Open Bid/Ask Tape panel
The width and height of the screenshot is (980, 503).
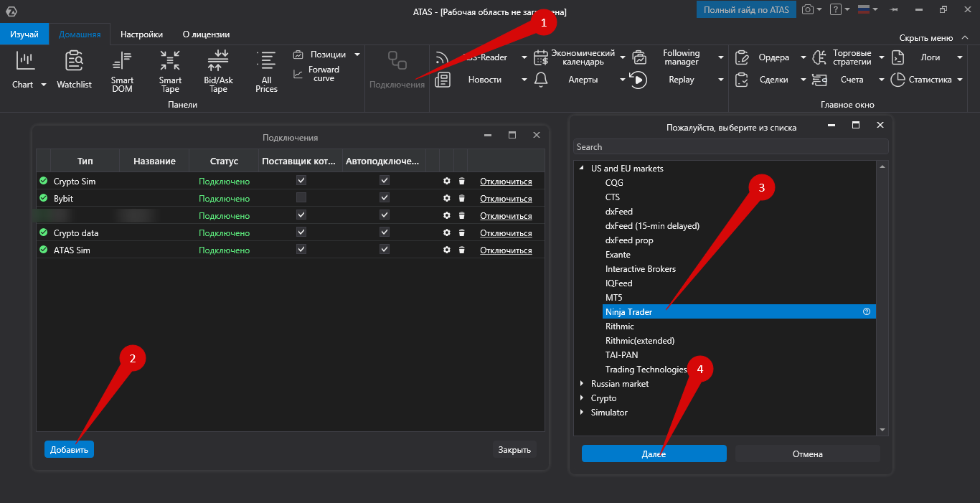click(219, 72)
